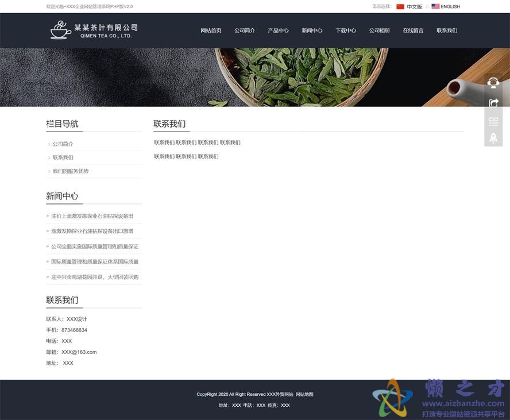Open the 迎中兴金鸡湖花园开盘 news

(x=94, y=276)
